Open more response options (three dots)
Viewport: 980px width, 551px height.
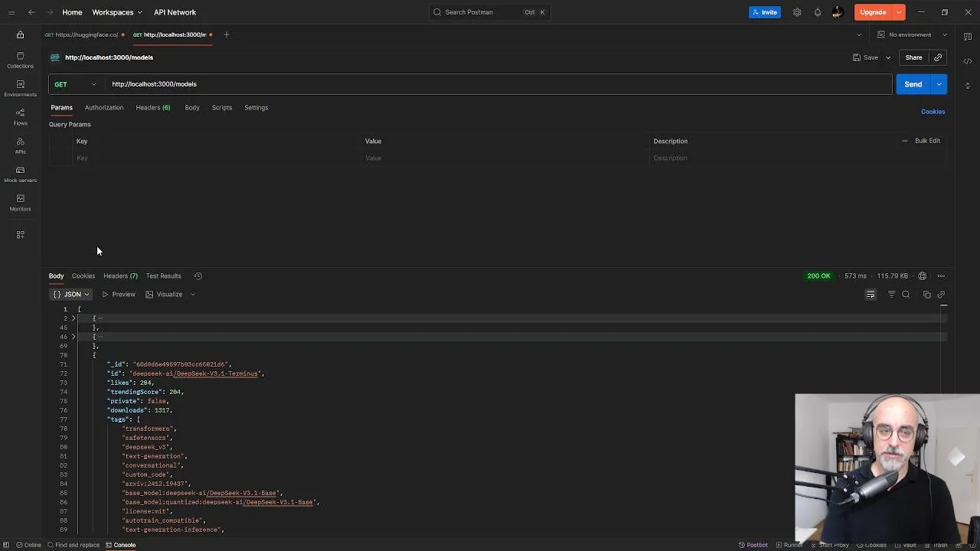point(941,276)
